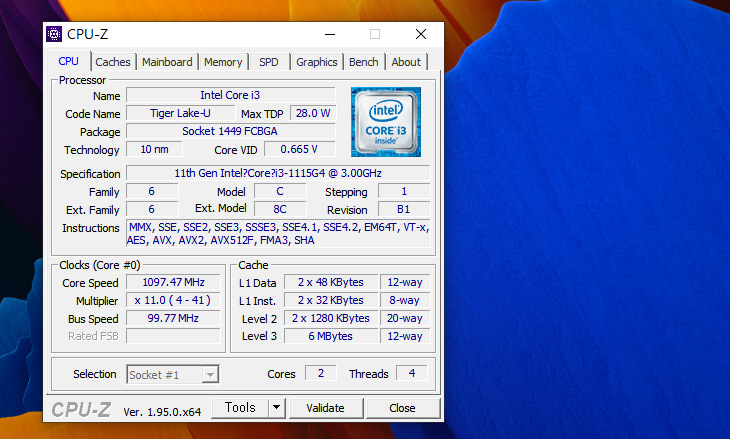Click the Multiplier value x 11.0
Viewport: 730px width, 439px height.
(x=173, y=300)
